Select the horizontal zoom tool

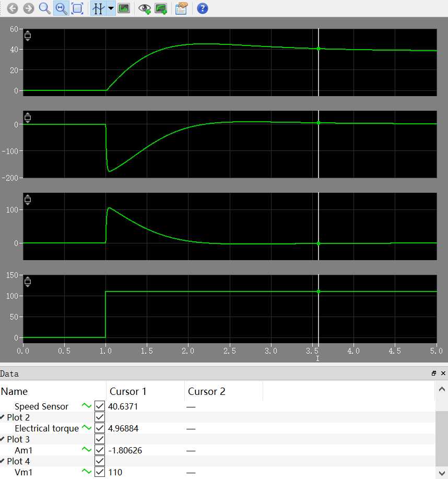[x=61, y=8]
